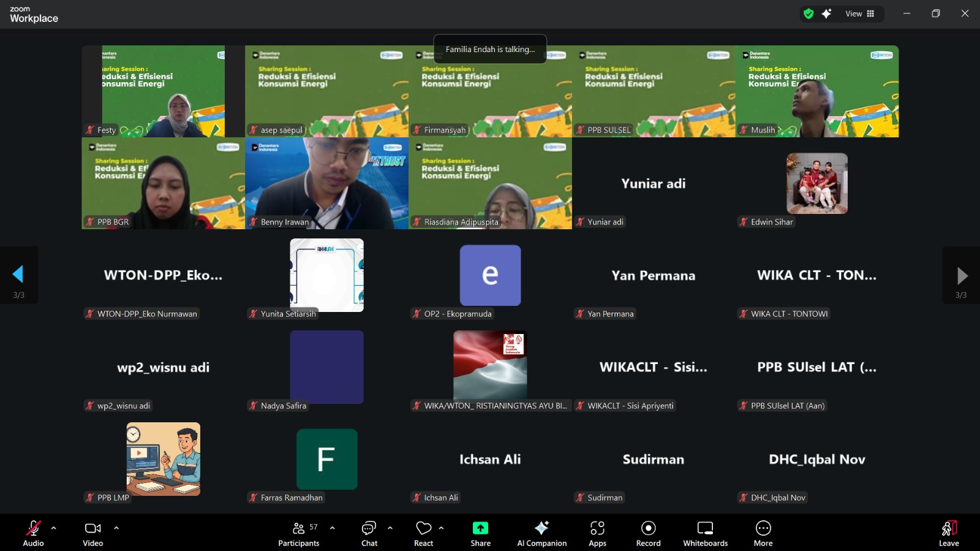
Task: Open the Chat panel
Action: (x=369, y=533)
